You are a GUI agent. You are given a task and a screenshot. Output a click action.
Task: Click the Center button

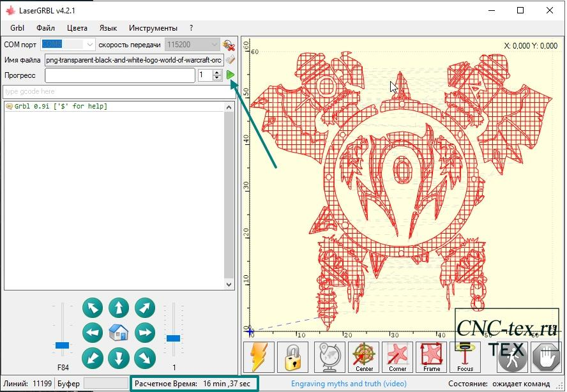[x=364, y=357]
